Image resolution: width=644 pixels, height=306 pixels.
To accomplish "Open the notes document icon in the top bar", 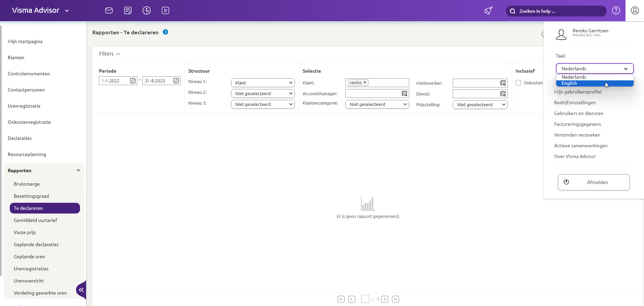I will 127,10.
